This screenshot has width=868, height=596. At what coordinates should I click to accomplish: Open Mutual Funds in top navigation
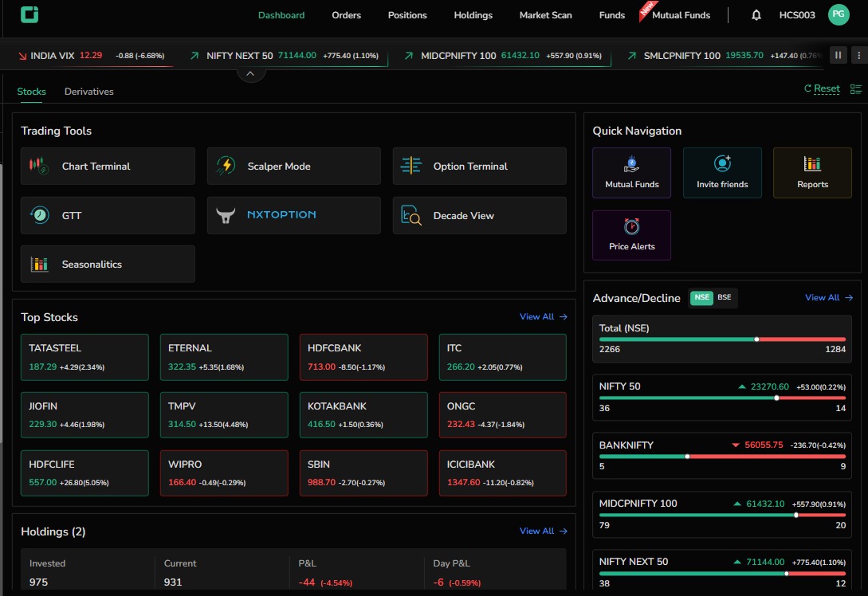pos(681,15)
